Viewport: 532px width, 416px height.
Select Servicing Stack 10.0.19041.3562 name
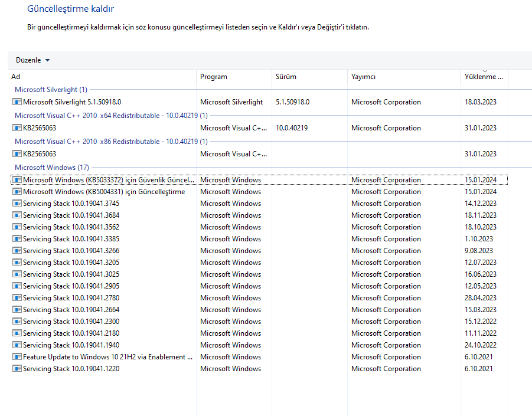point(71,227)
